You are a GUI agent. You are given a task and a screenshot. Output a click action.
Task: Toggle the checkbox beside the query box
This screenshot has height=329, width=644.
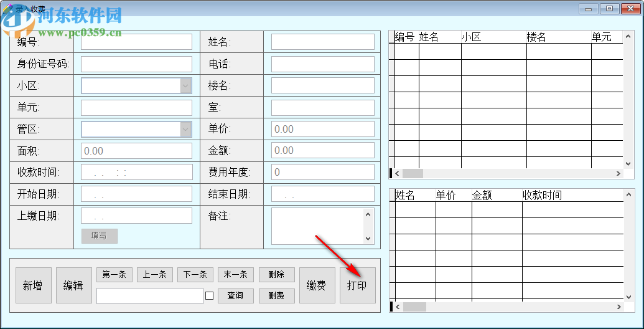210,296
